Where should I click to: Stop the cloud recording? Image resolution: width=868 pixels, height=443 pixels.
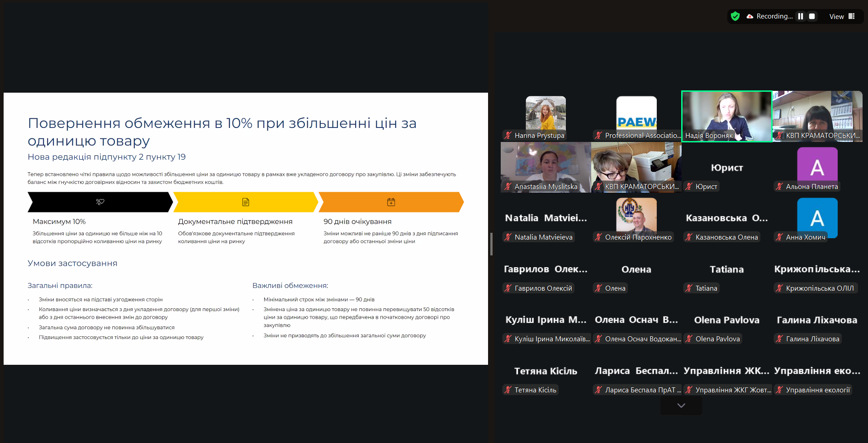click(x=812, y=16)
